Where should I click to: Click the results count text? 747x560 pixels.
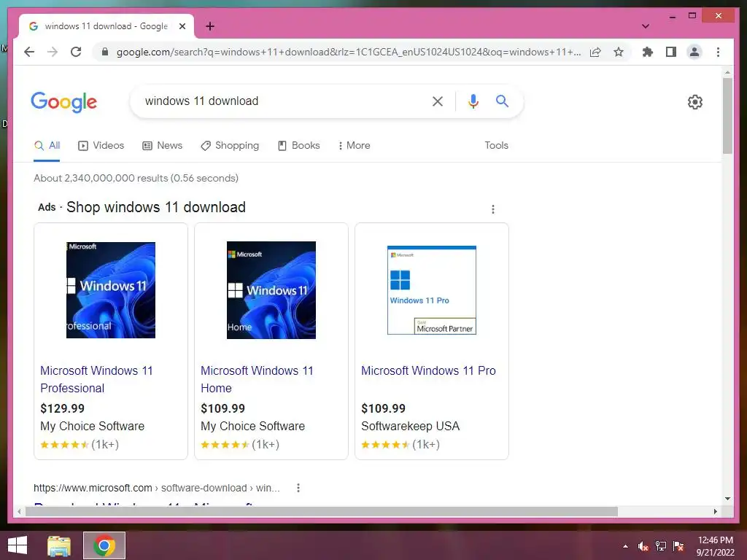point(136,178)
